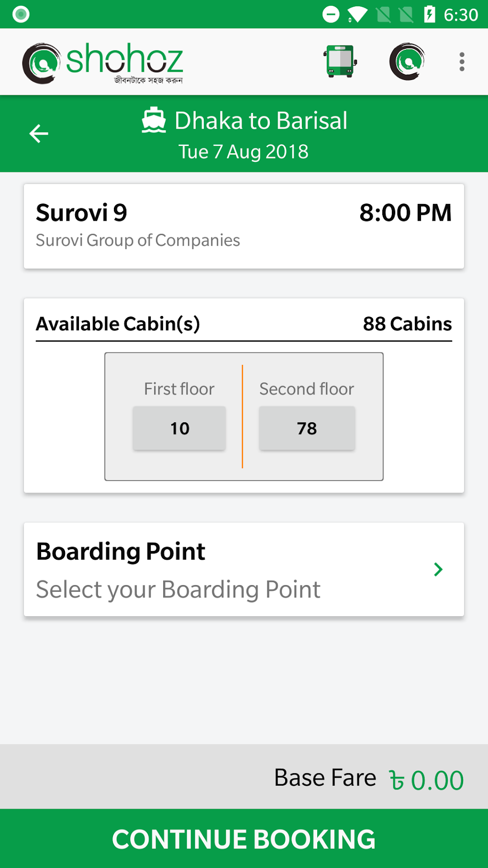
Task: Expand Boarding Point with chevron arrow
Action: [438, 569]
